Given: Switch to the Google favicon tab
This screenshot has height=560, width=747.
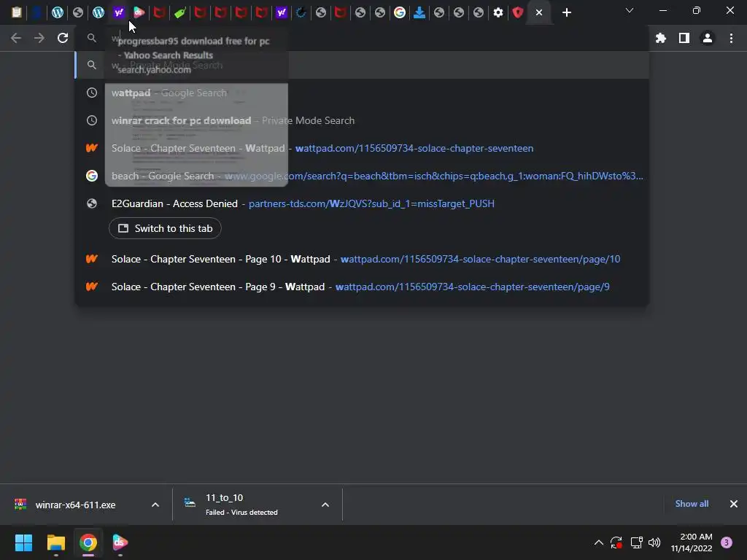Looking at the screenshot, I should [x=400, y=12].
